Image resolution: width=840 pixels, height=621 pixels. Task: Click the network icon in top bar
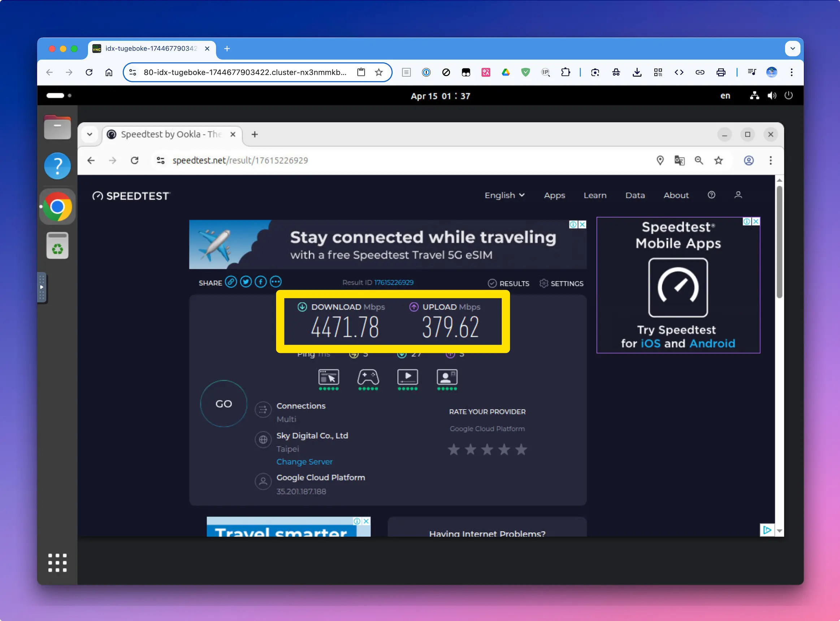point(754,95)
